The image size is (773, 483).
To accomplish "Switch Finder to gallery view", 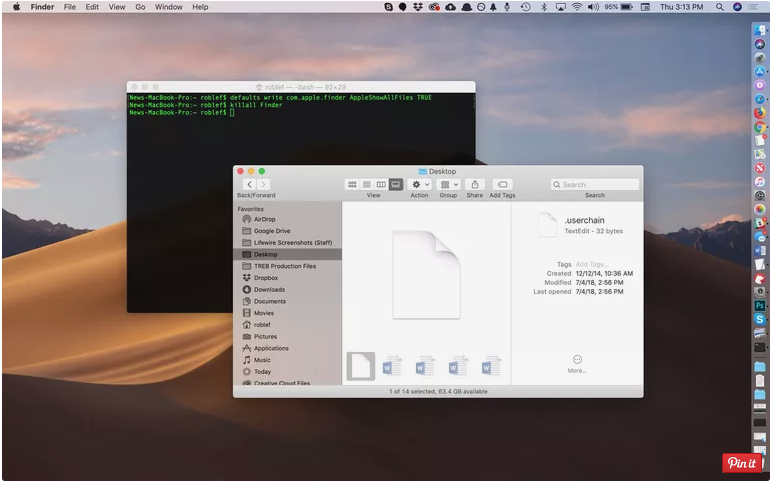I will [x=395, y=184].
